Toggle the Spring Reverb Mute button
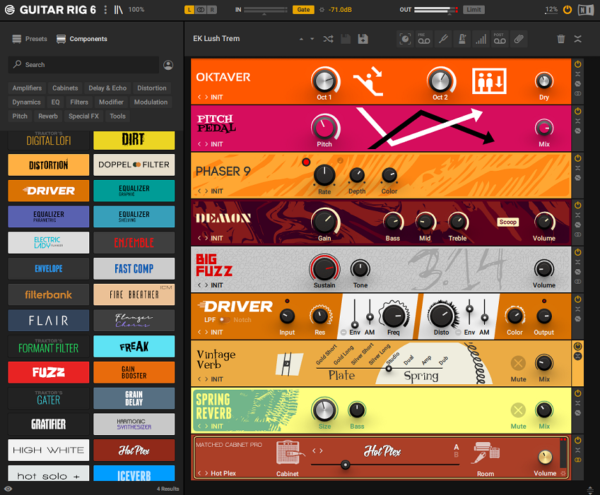This screenshot has width=600, height=495. (518, 410)
